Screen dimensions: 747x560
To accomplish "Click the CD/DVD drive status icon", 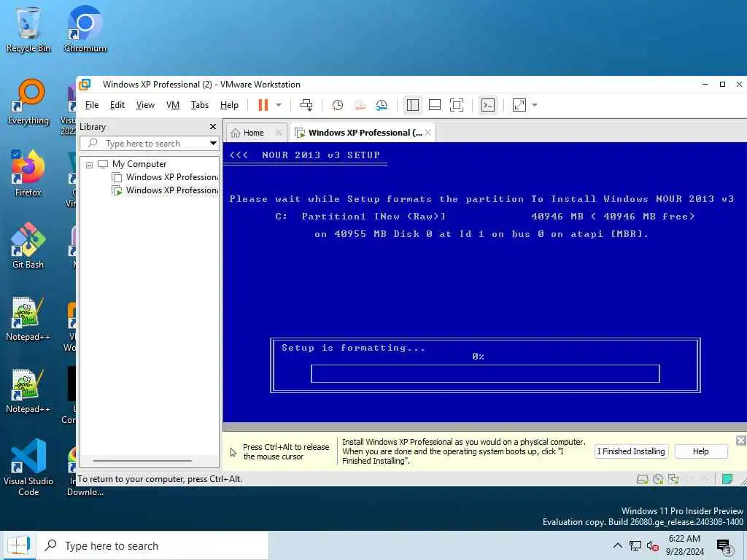I will [x=658, y=479].
